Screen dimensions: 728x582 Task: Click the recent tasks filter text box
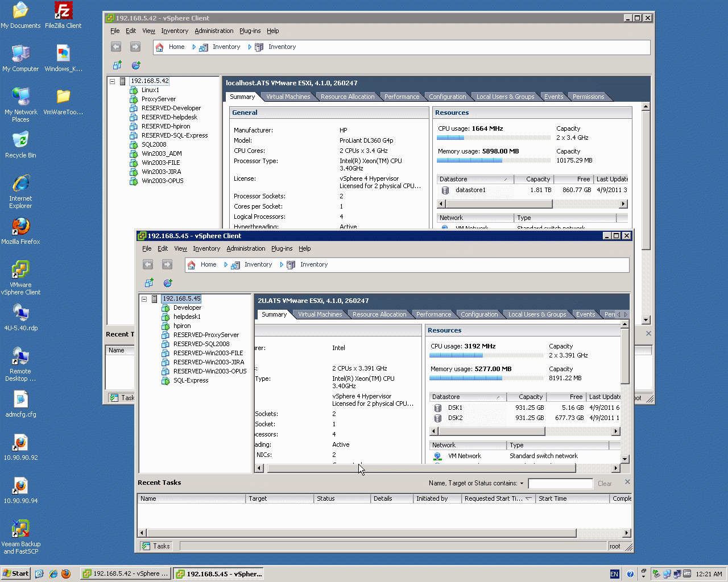(x=560, y=484)
